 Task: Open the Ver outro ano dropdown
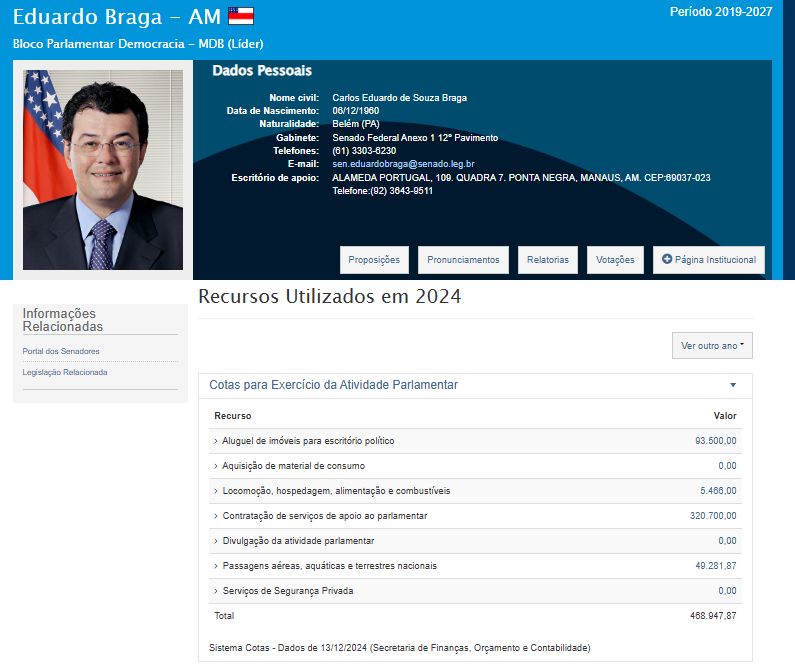pos(712,345)
